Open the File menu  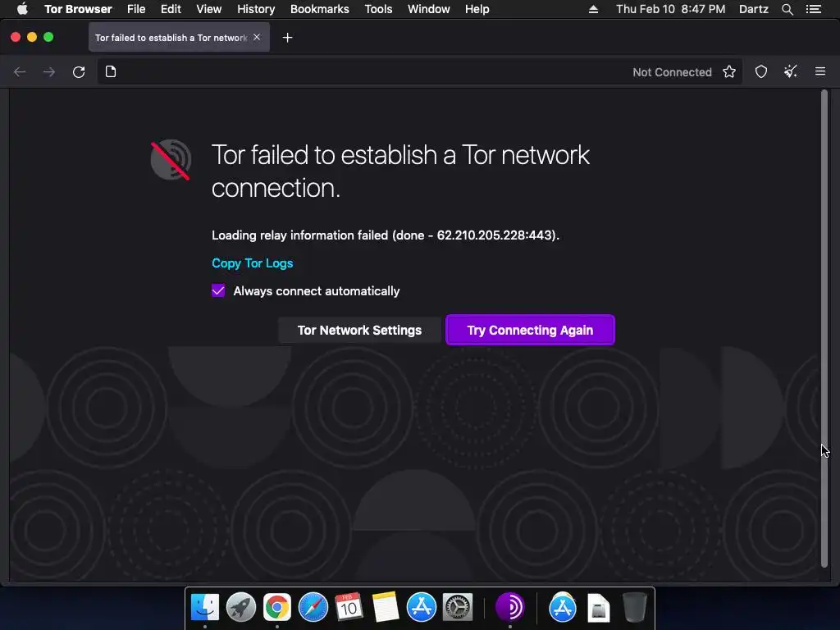pyautogui.click(x=136, y=9)
